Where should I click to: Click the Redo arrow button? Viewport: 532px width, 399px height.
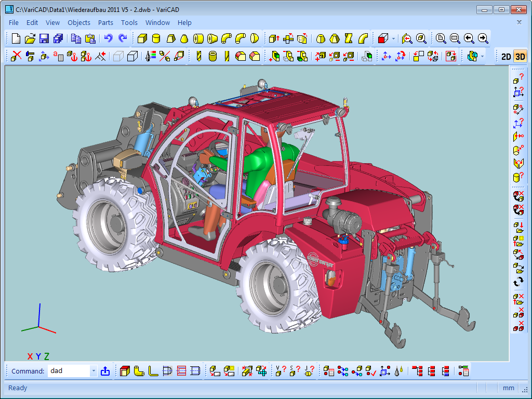(123, 38)
